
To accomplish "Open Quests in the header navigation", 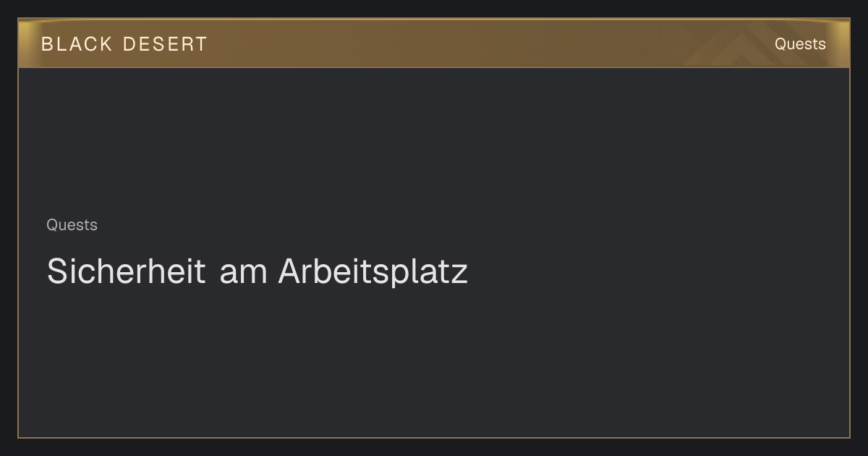I will 800,44.
